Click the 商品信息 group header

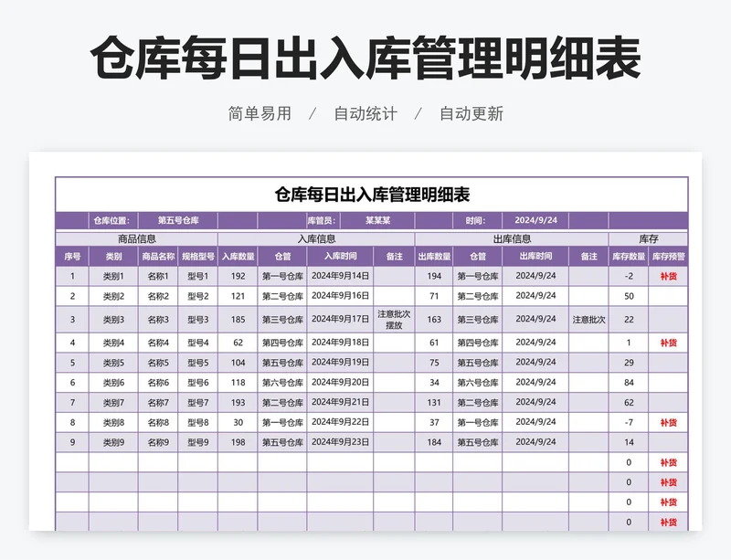pyautogui.click(x=136, y=239)
